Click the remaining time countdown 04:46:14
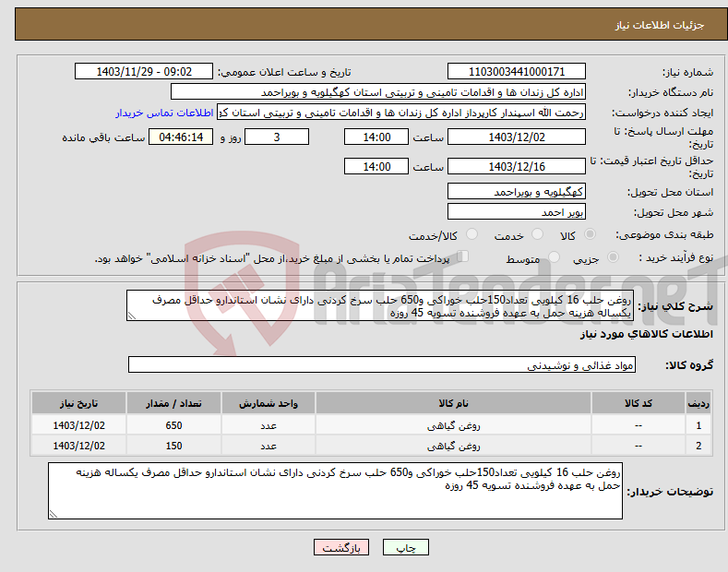Image resolution: width=728 pixels, height=572 pixels. [x=181, y=137]
